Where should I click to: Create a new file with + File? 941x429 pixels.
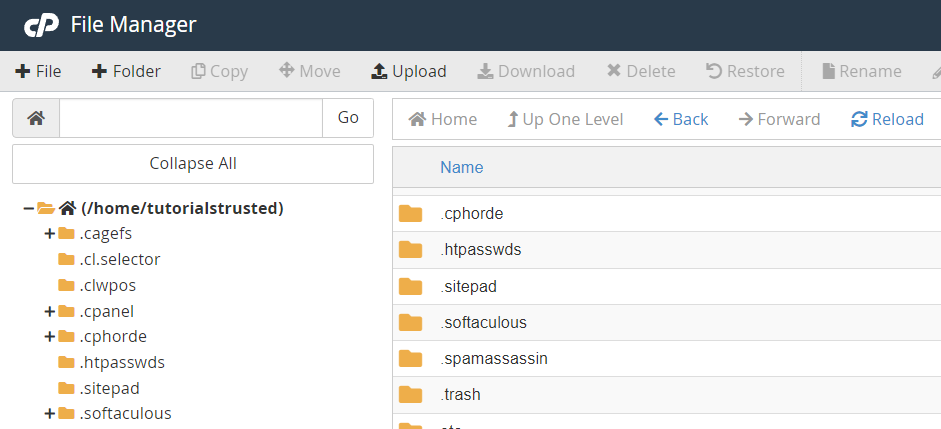38,71
